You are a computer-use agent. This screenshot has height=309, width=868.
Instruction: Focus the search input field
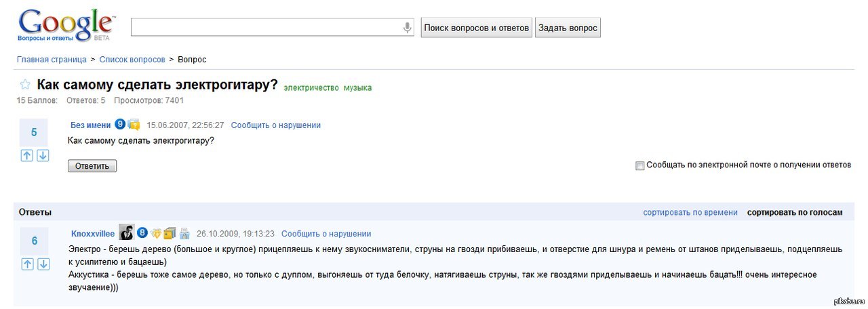264,28
